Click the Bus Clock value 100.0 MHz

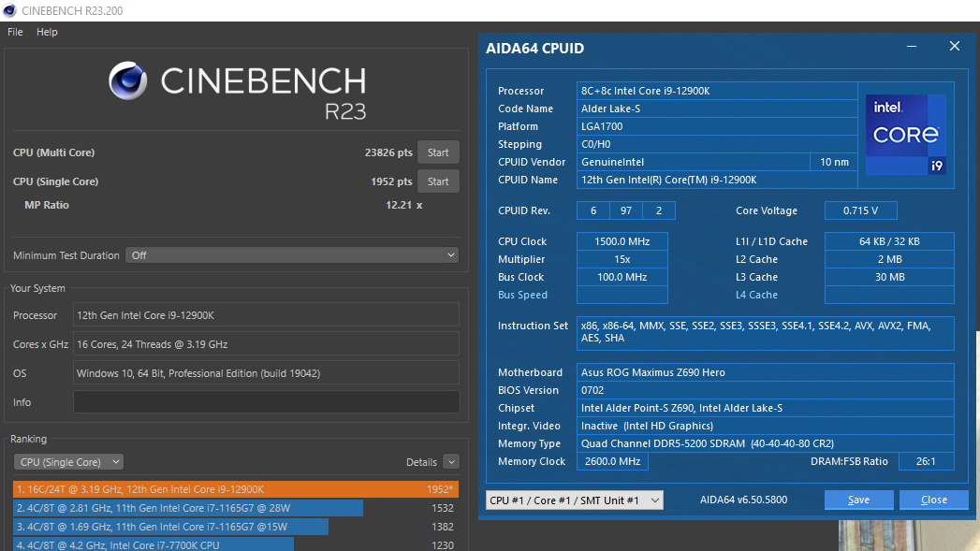622,277
